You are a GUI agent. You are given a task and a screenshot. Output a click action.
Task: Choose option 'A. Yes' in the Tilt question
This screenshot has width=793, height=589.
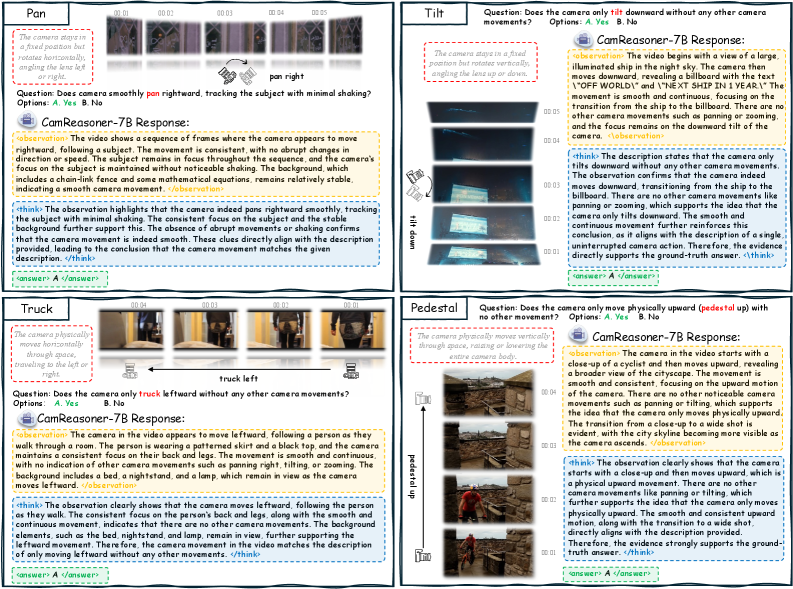pos(597,22)
